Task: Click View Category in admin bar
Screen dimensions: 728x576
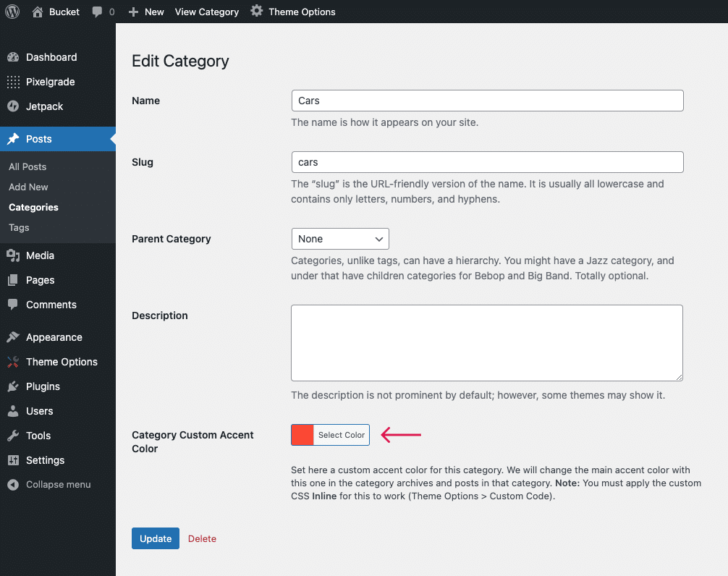Action: (x=207, y=12)
